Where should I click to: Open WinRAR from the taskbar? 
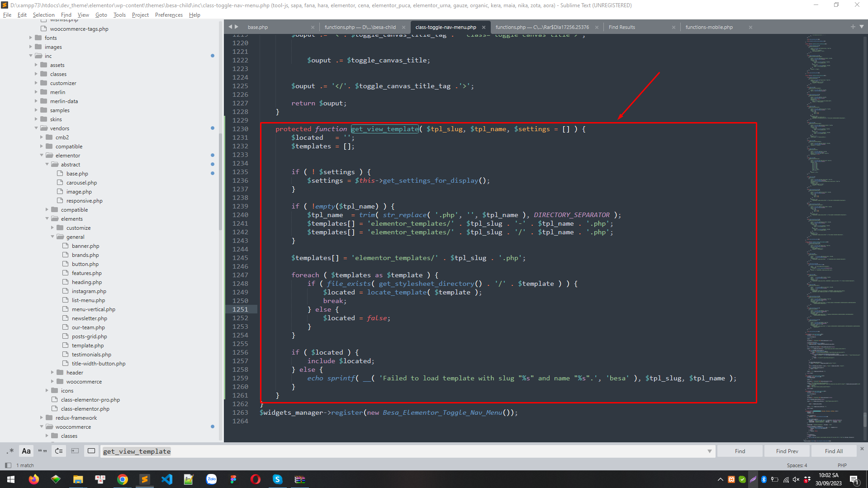(299, 479)
